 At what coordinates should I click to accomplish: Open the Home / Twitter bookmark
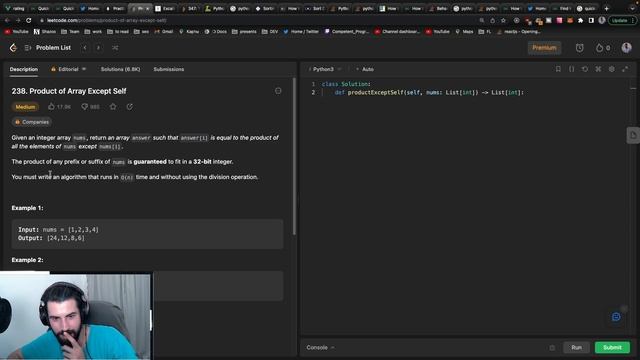(301, 32)
